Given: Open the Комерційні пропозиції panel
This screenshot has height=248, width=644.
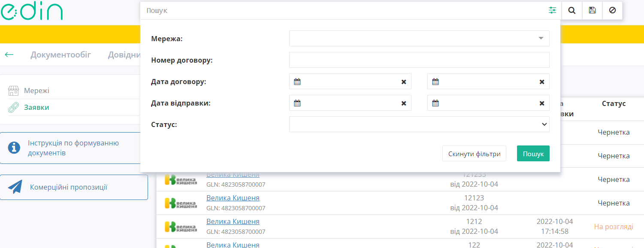Looking at the screenshot, I should point(74,187).
